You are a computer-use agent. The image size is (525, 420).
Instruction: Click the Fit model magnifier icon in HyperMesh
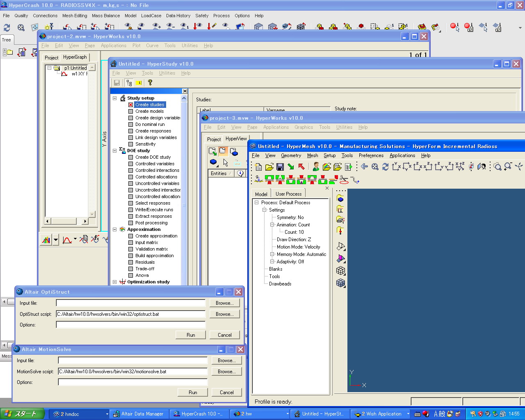pos(375,167)
